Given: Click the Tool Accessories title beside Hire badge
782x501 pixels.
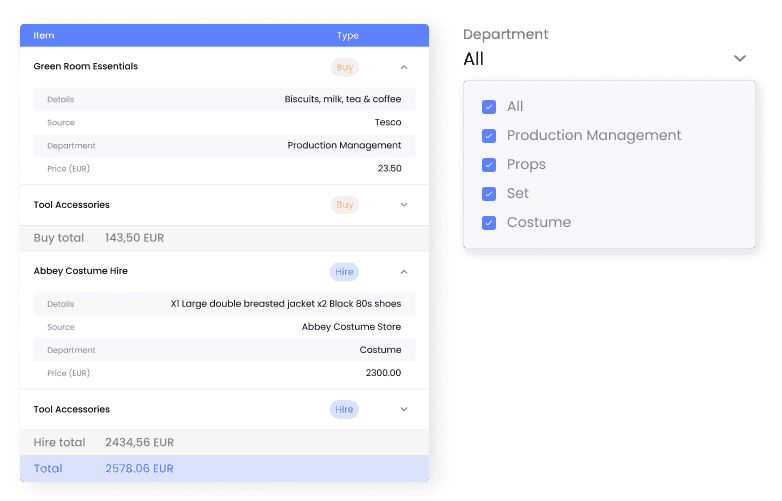Looking at the screenshot, I should pyautogui.click(x=72, y=409).
